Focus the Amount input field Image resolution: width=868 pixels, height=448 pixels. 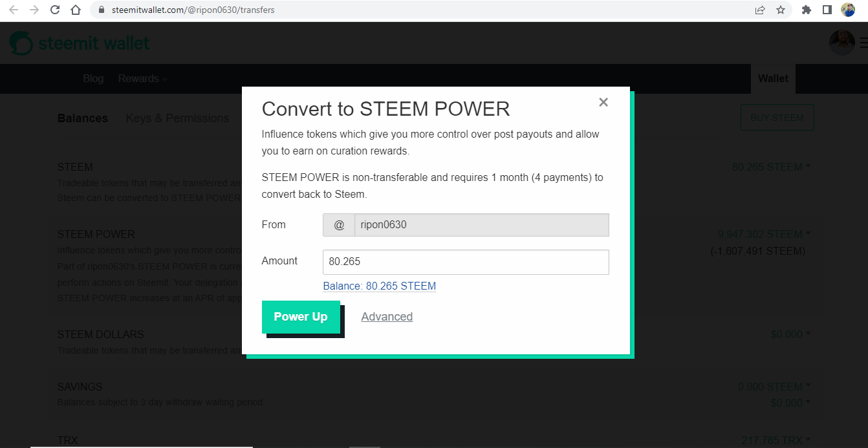click(x=466, y=262)
